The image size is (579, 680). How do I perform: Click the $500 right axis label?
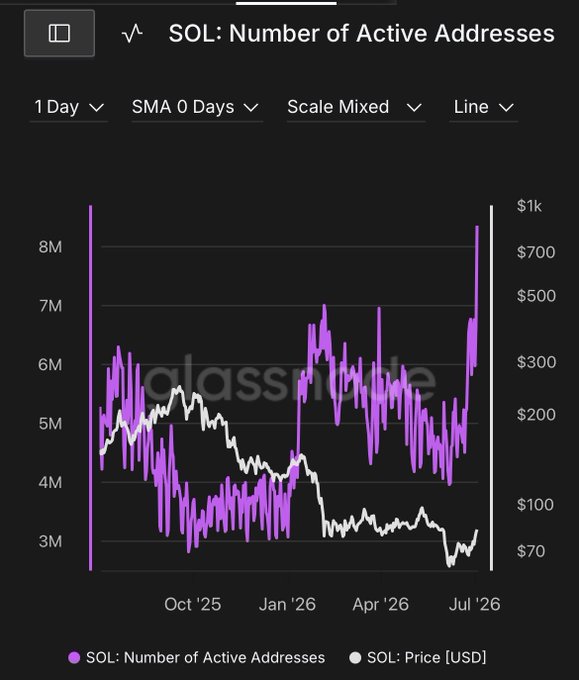pos(536,296)
